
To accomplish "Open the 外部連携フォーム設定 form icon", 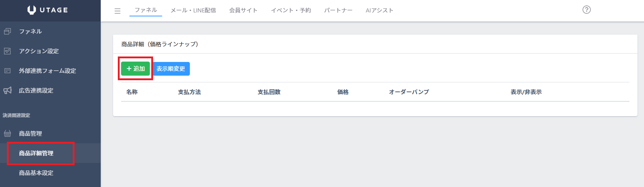I will [x=7, y=71].
